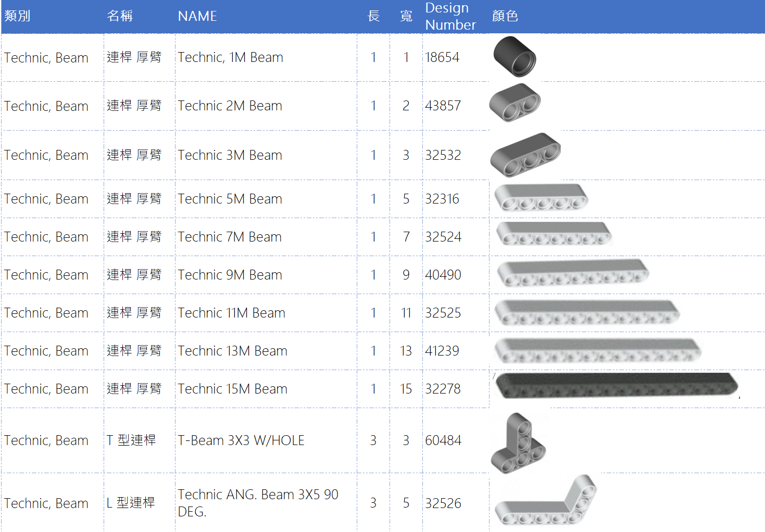Select design number 60484
The image size is (765, 532).
click(x=443, y=440)
